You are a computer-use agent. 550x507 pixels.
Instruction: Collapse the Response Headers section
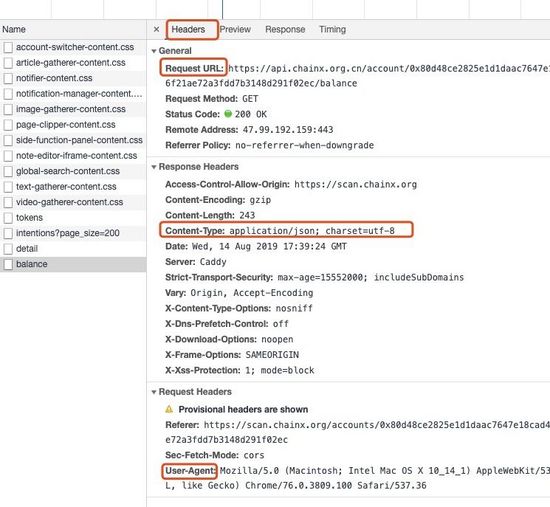[154, 167]
